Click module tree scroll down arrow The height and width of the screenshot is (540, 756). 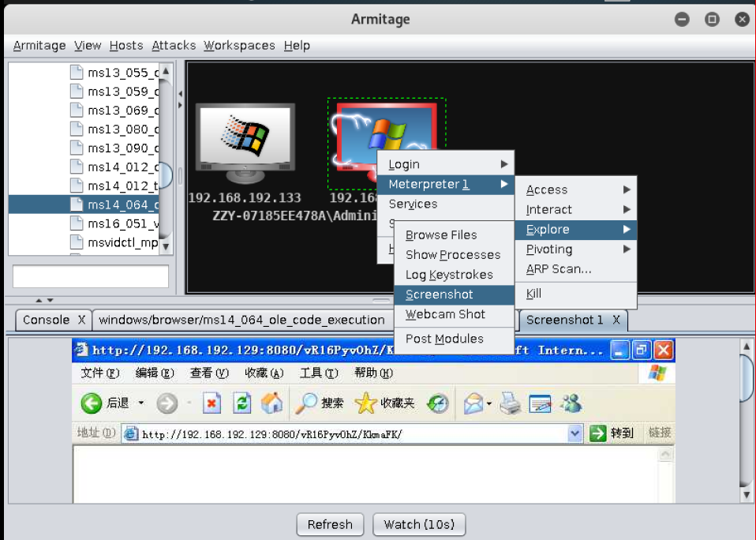[166, 247]
